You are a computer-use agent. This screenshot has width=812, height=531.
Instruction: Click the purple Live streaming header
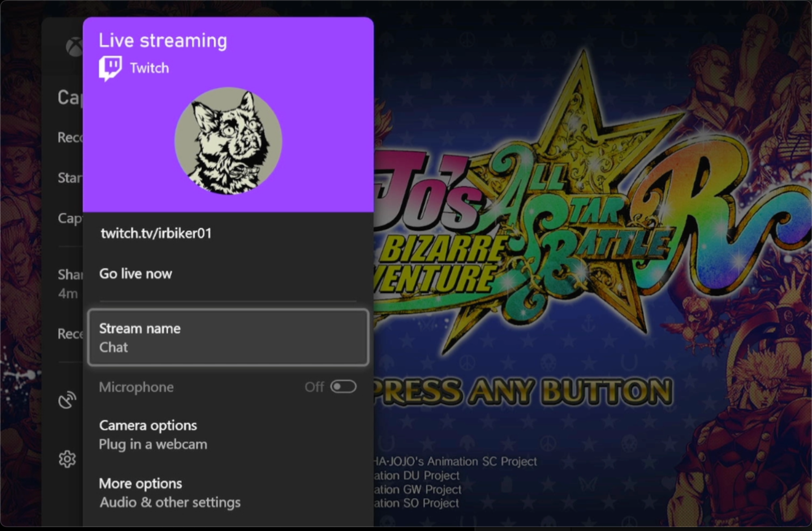162,40
